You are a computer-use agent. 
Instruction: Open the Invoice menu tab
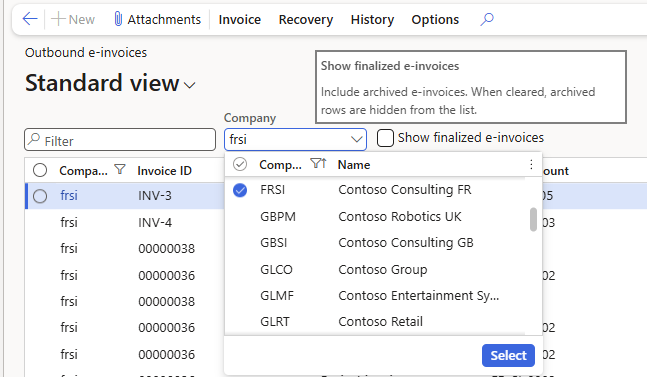240,19
